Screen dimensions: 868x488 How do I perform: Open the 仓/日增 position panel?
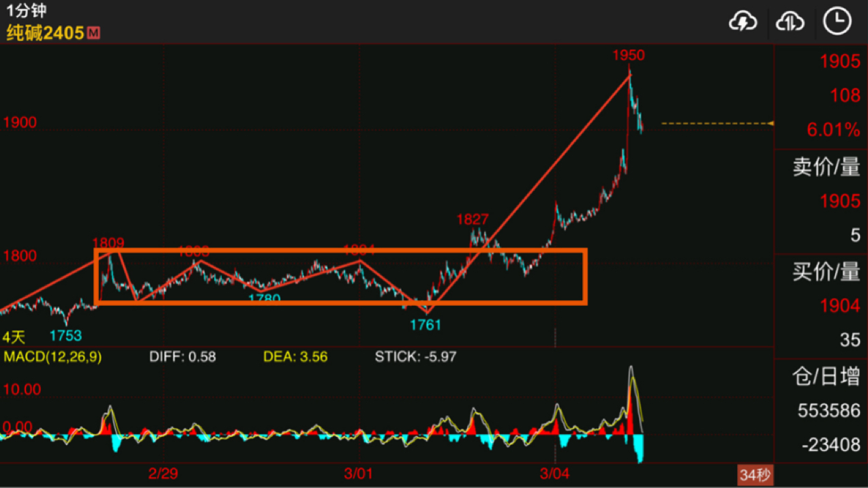pyautogui.click(x=826, y=376)
